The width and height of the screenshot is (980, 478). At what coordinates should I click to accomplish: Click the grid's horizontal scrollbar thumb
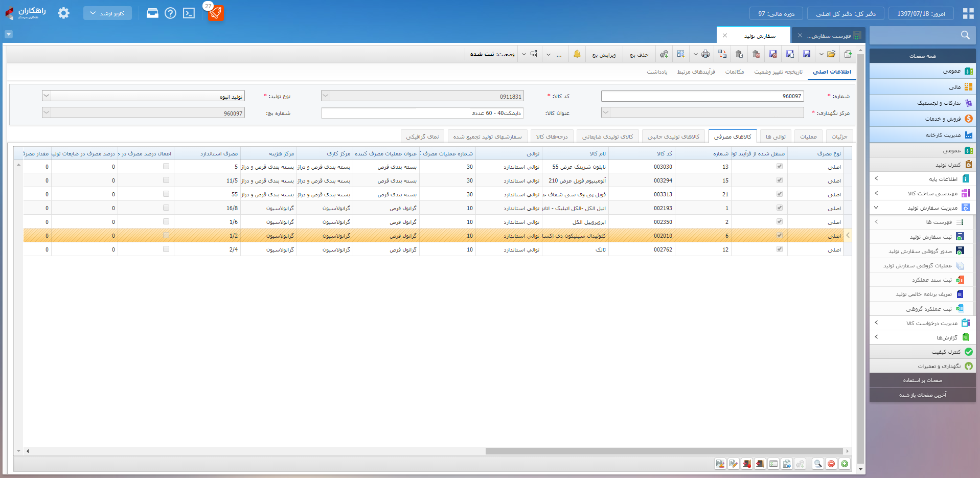(x=664, y=451)
